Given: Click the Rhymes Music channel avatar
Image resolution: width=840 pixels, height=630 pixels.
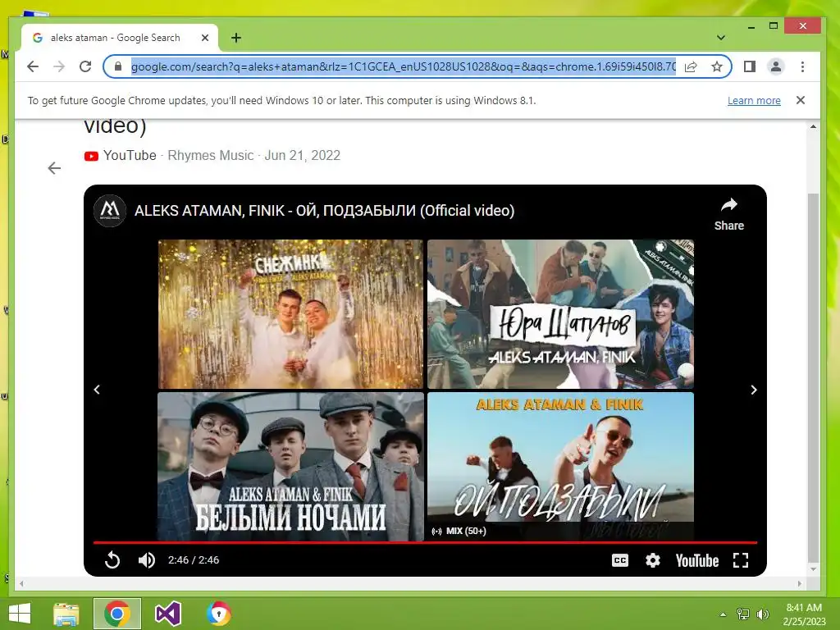Looking at the screenshot, I should tap(110, 211).
